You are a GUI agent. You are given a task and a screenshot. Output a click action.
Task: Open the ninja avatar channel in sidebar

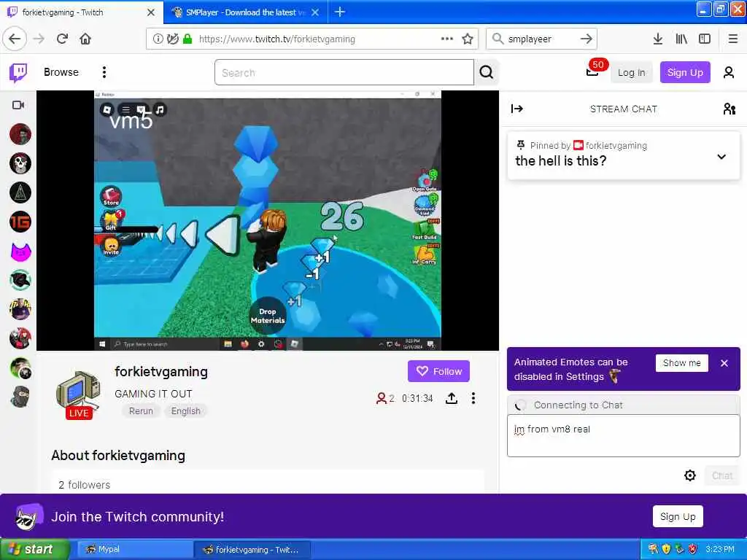click(x=20, y=397)
